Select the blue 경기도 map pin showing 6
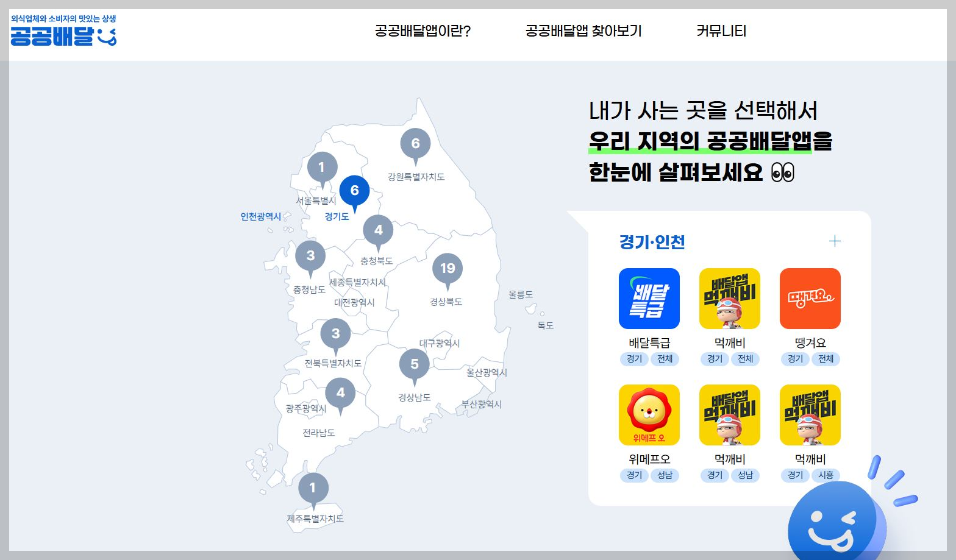 coord(354,193)
